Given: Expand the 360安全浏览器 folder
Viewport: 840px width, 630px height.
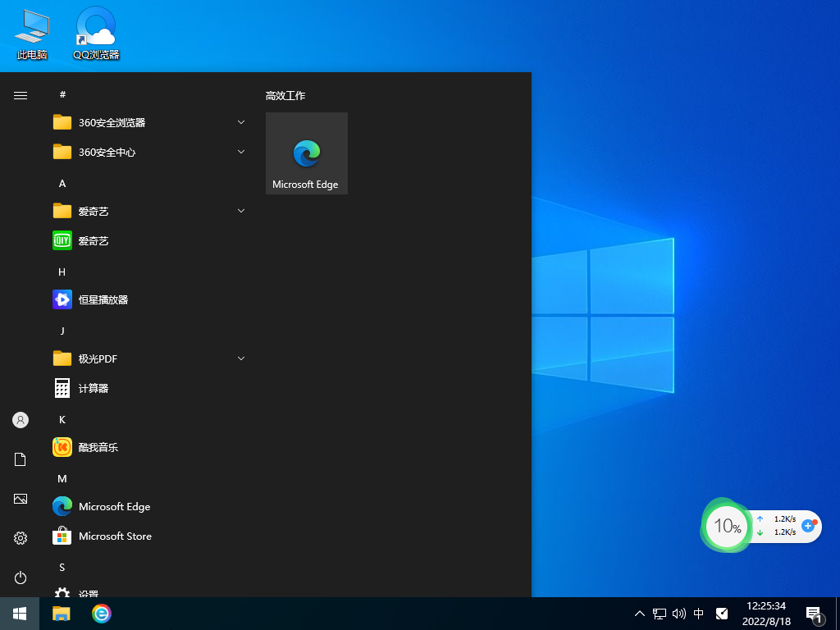Looking at the screenshot, I should (x=240, y=121).
